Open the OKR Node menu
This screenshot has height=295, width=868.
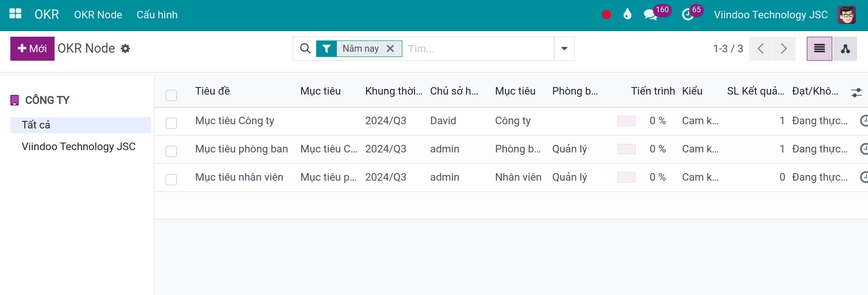(x=98, y=15)
